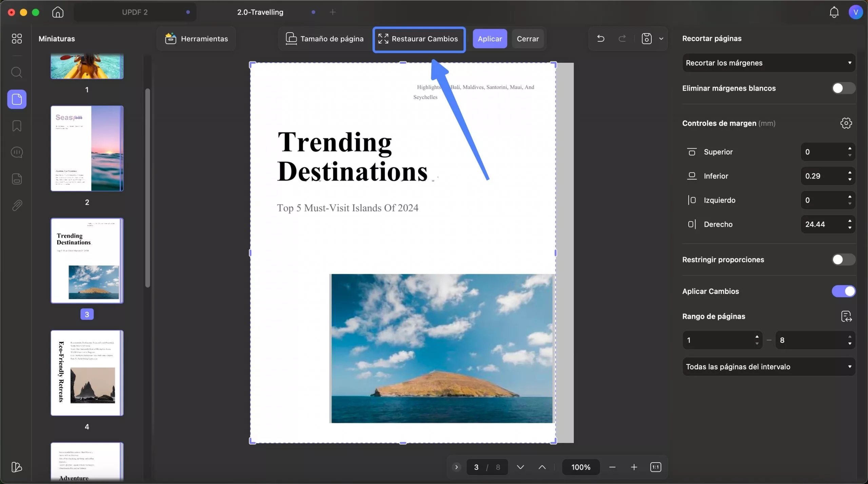Click the Miniaturas panel title
Image resolution: width=868 pixels, height=484 pixels.
tap(57, 39)
